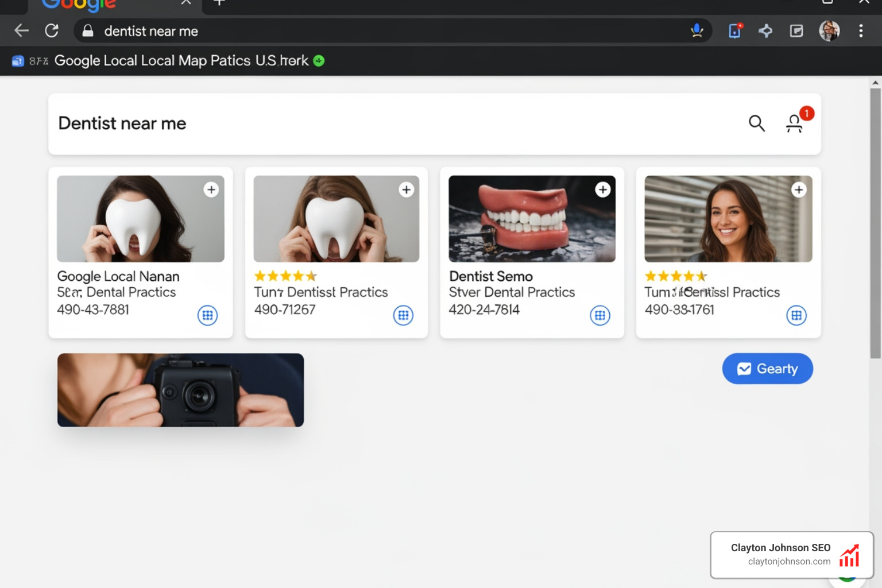Toggle save on Tum Sentissl Practics card plus button

tap(798, 189)
